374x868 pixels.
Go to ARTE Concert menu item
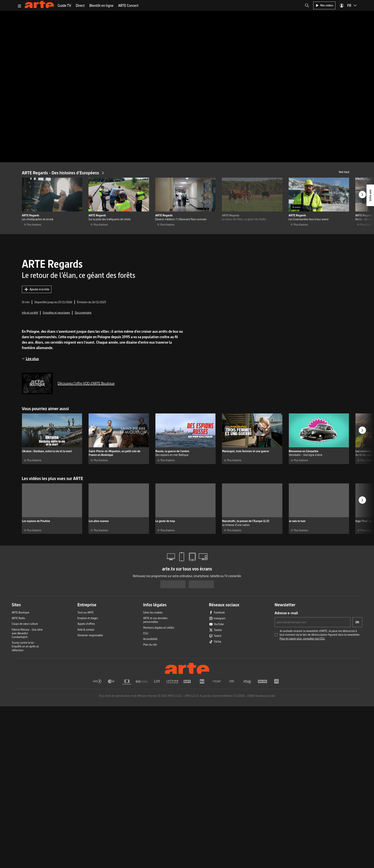(128, 5)
